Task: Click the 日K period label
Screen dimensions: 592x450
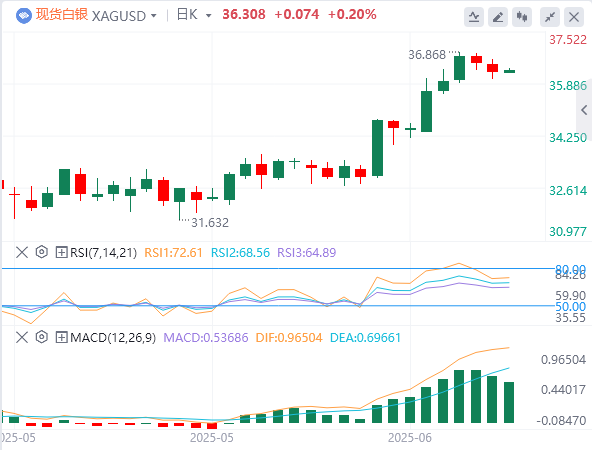Action: 187,15
